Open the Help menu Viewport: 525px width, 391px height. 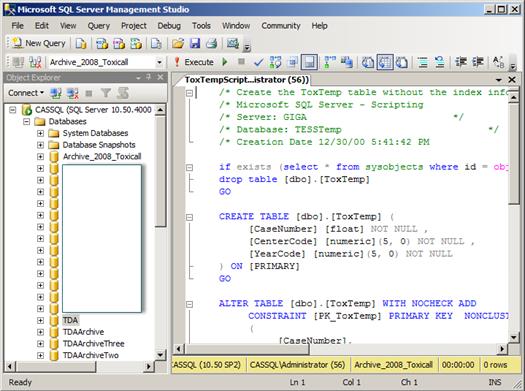(319, 26)
